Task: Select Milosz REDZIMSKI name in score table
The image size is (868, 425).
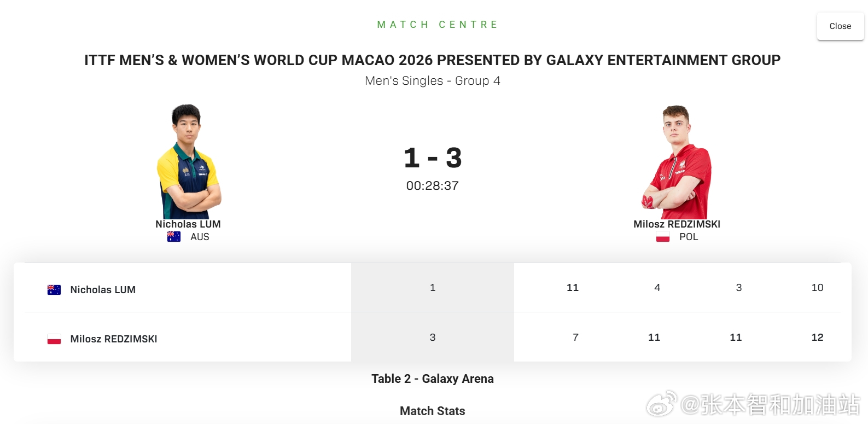Action: [x=114, y=339]
